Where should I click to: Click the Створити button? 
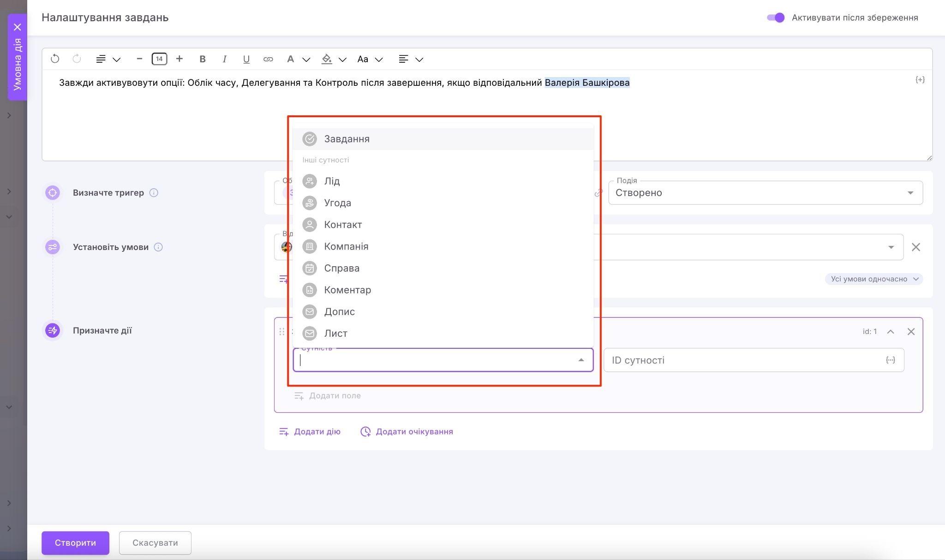(75, 543)
